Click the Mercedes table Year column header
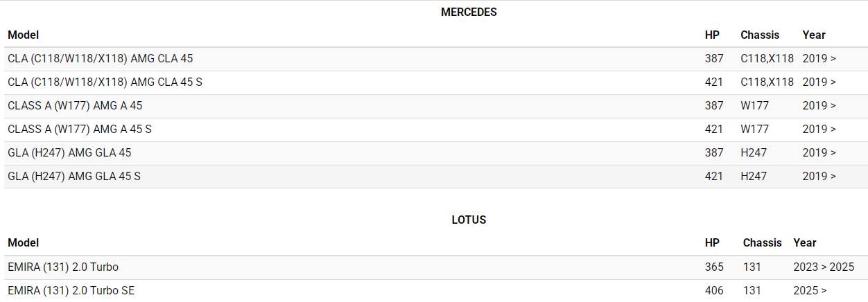 814,35
